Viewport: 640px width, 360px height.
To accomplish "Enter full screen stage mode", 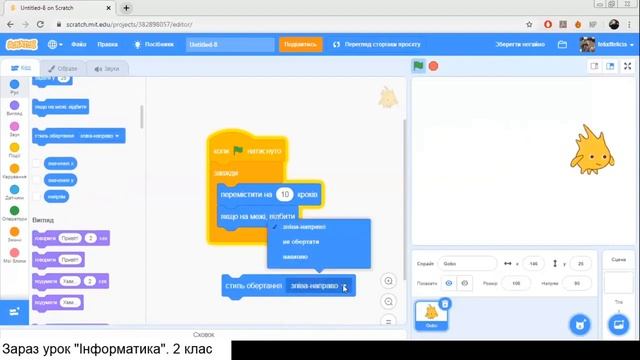I will point(628,66).
